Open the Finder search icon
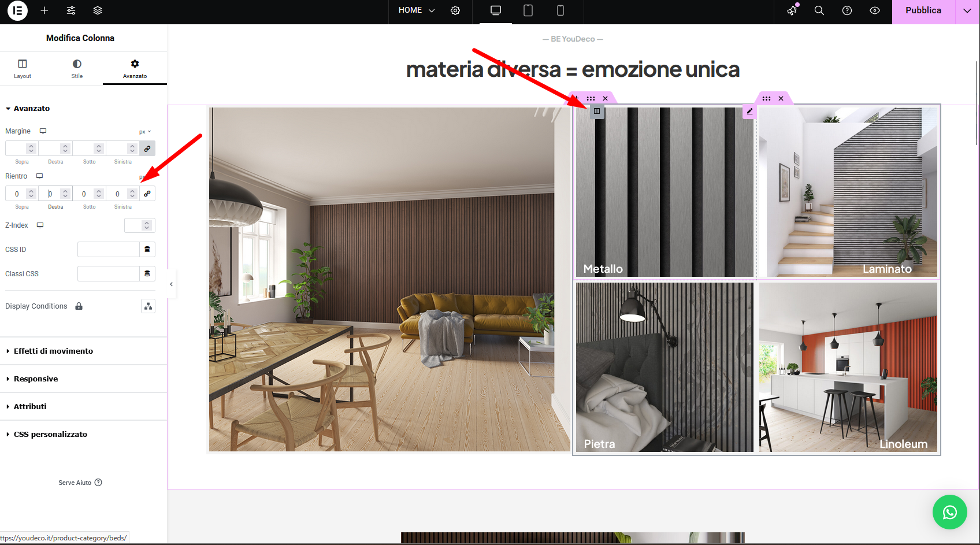Viewport: 980px width, 545px height. (819, 10)
